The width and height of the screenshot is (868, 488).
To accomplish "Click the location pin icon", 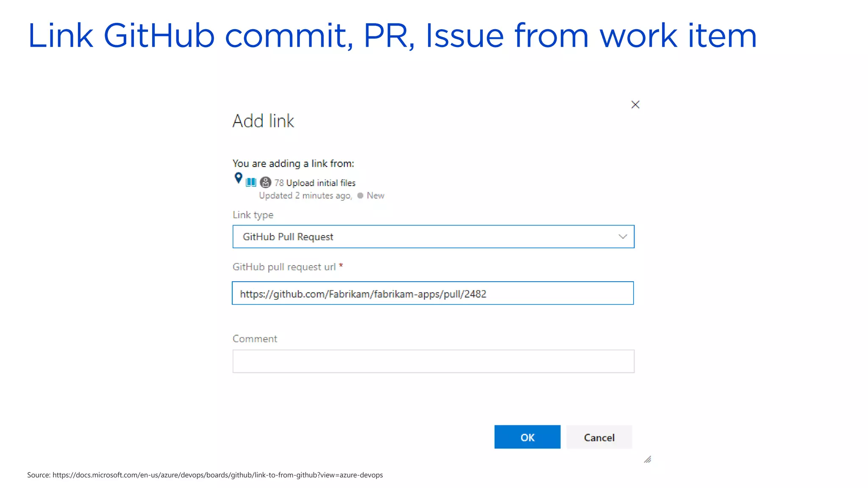I will 238,178.
